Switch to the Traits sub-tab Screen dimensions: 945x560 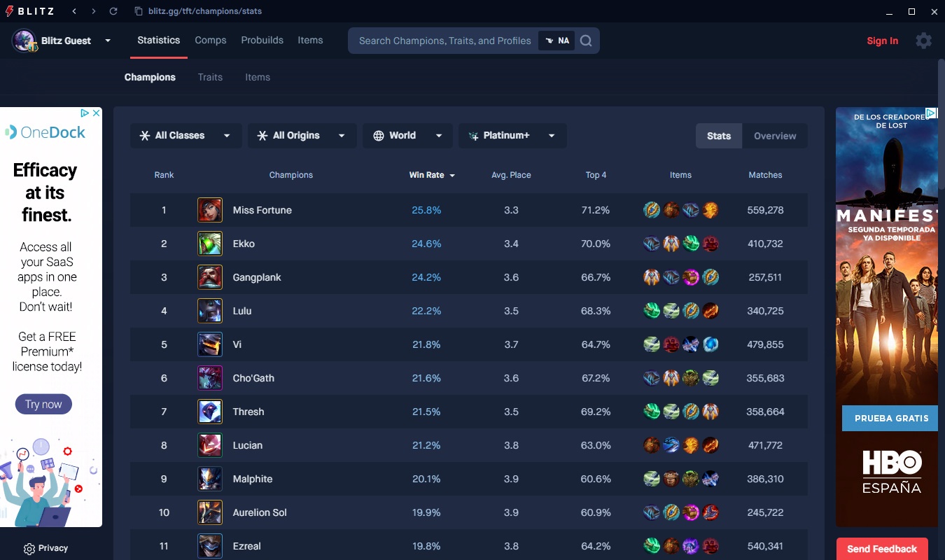click(x=210, y=77)
